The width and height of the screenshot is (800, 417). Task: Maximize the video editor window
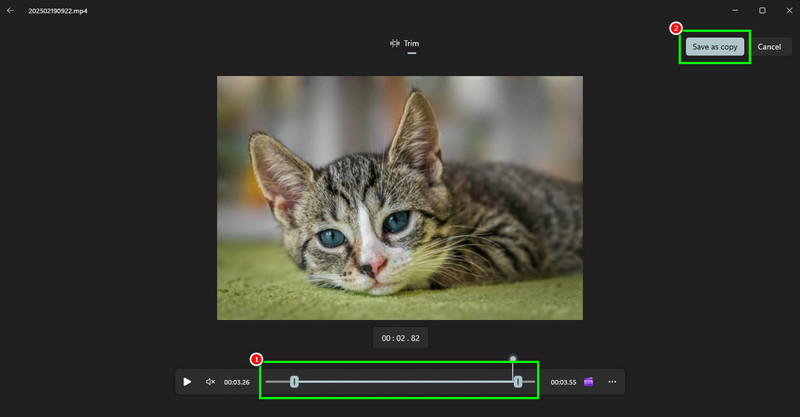762,10
